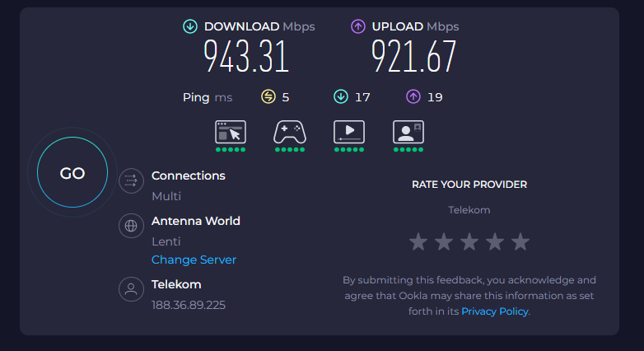Open the Change Server link

click(194, 260)
